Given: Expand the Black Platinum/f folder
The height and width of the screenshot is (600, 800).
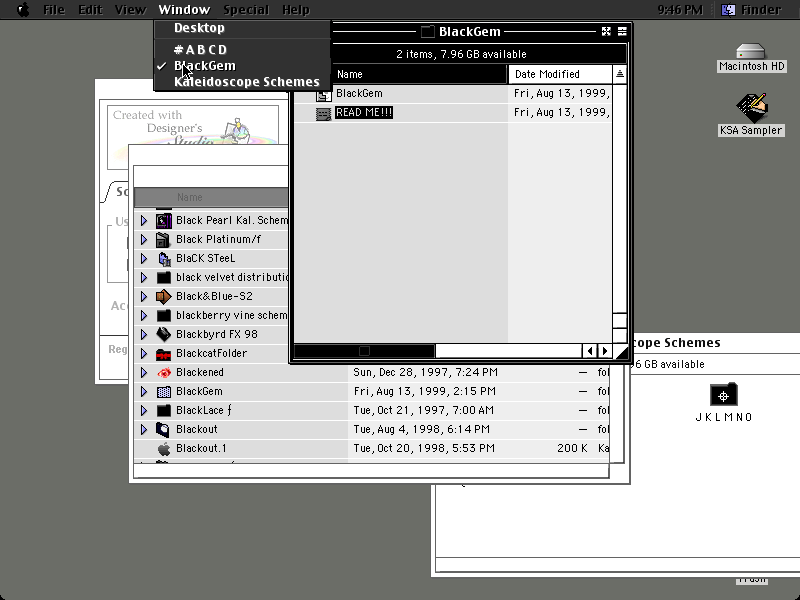Looking at the screenshot, I should click(144, 239).
